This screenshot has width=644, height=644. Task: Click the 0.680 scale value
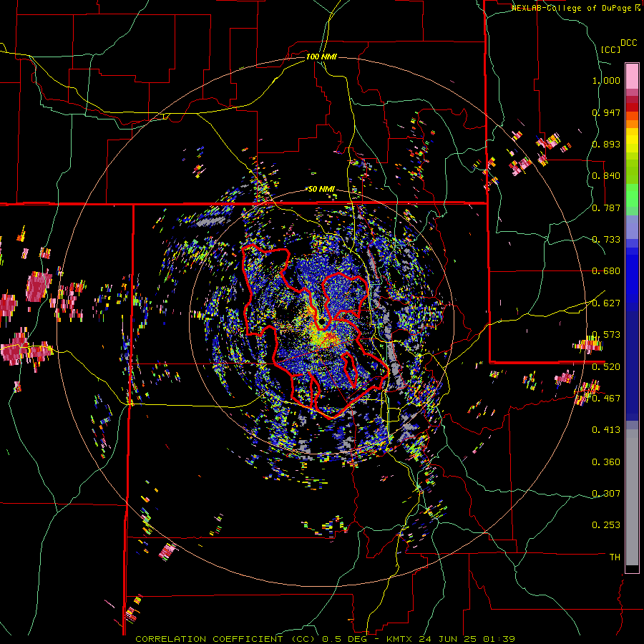[x=606, y=271]
